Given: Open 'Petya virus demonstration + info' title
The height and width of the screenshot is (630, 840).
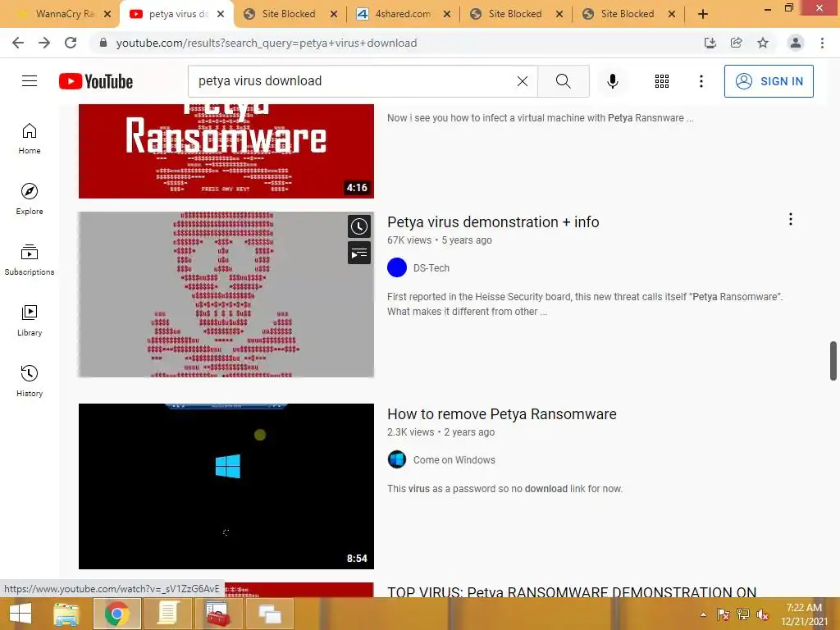Looking at the screenshot, I should [493, 221].
